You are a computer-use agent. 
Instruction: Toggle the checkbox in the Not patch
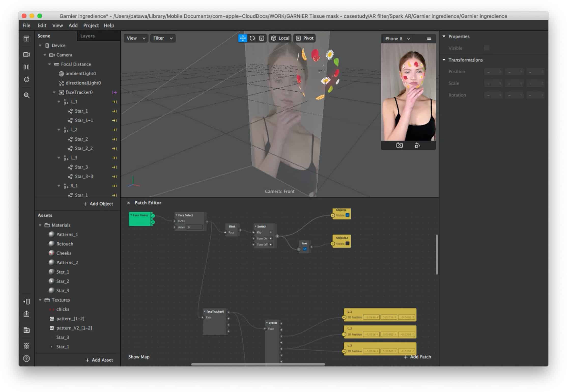point(305,249)
